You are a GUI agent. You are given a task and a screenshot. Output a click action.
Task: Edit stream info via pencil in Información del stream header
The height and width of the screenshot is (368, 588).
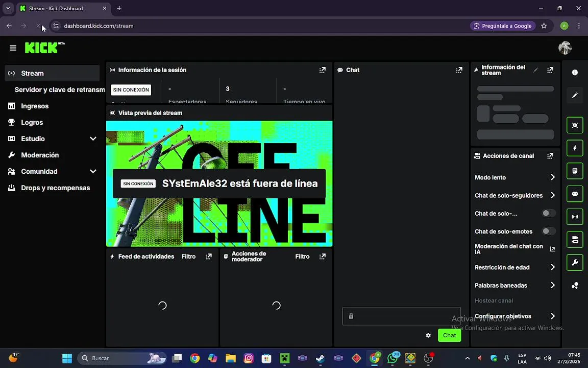[x=536, y=70]
